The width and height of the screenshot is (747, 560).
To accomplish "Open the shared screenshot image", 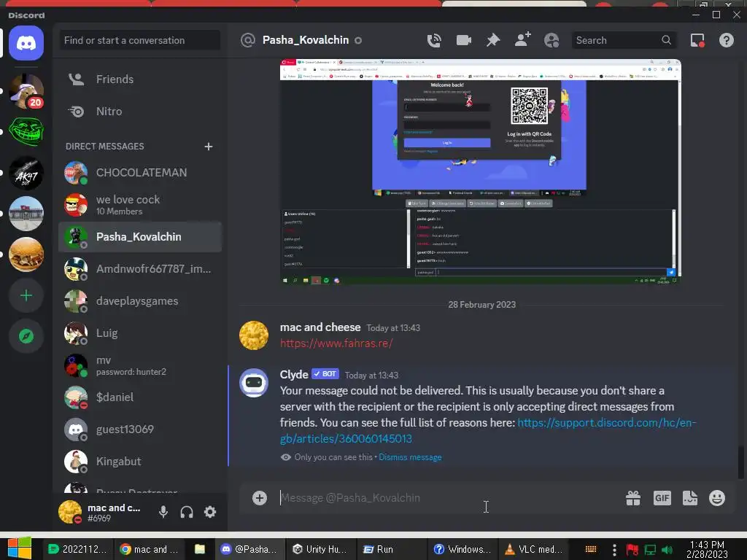I will tap(480, 171).
